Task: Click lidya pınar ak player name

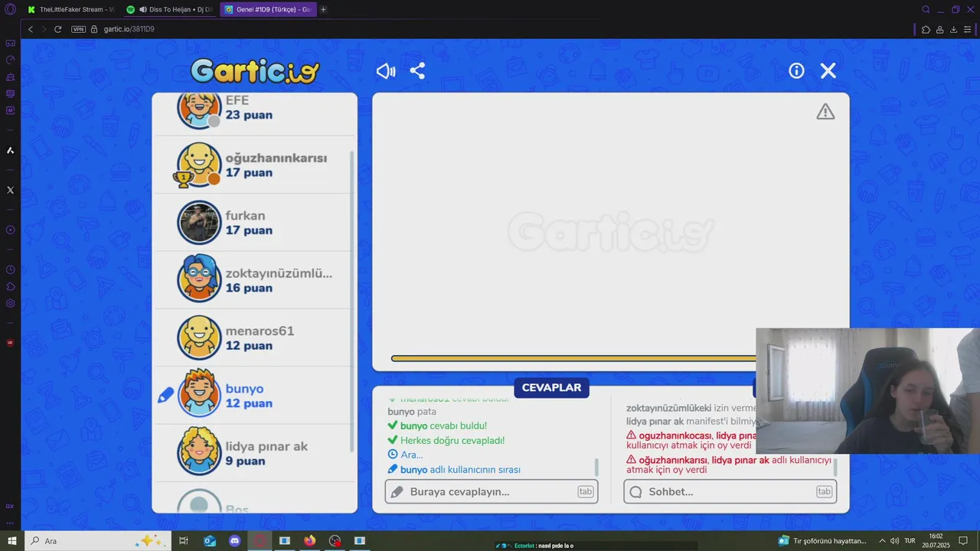Action: [x=266, y=446]
